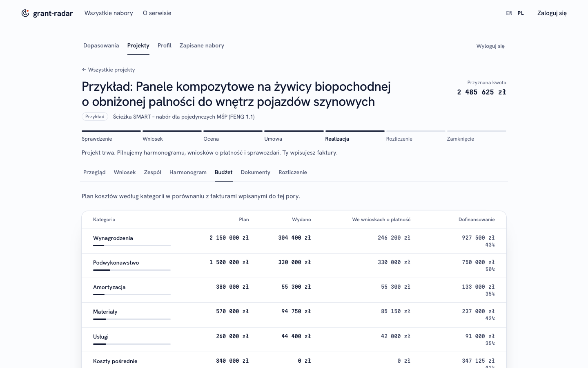Open the Rozliczenie project tab
This screenshot has height=368, width=588.
293,172
